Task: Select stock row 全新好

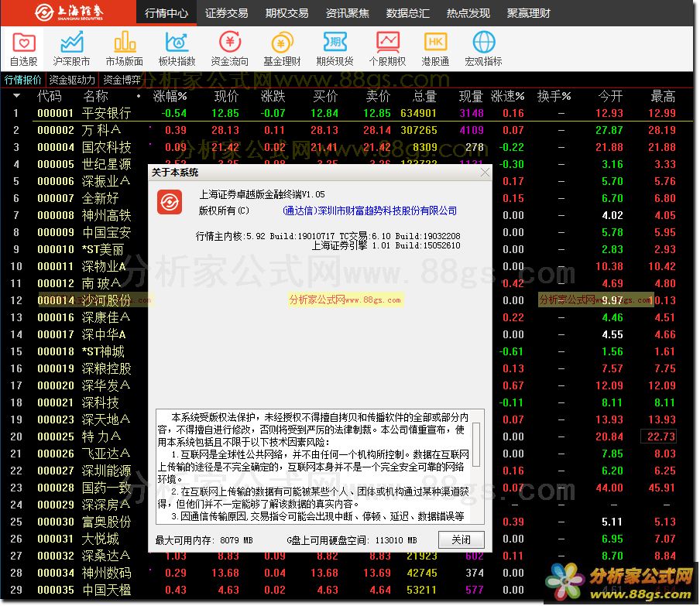Action: tap(100, 197)
